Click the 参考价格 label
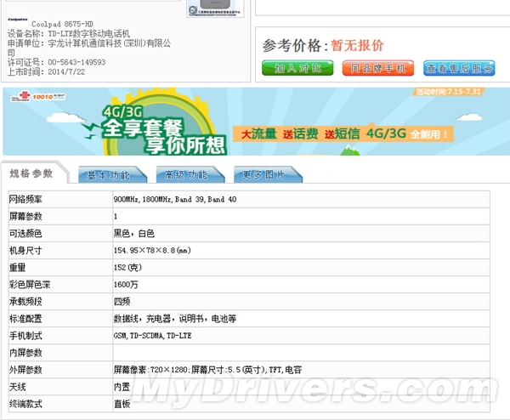Screen dimensions: 510x420 click(x=296, y=46)
